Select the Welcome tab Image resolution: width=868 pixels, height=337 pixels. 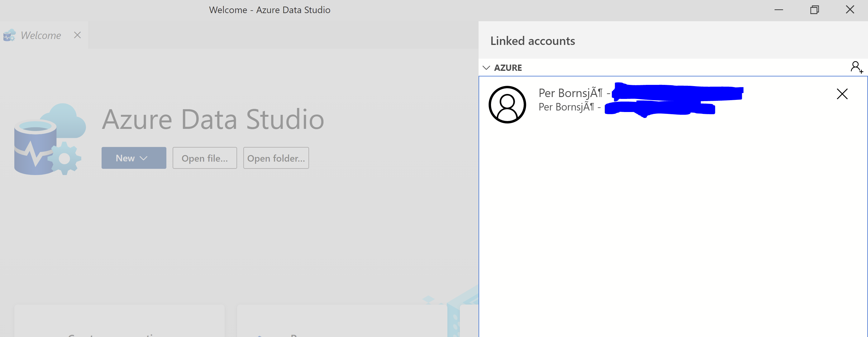tap(41, 35)
